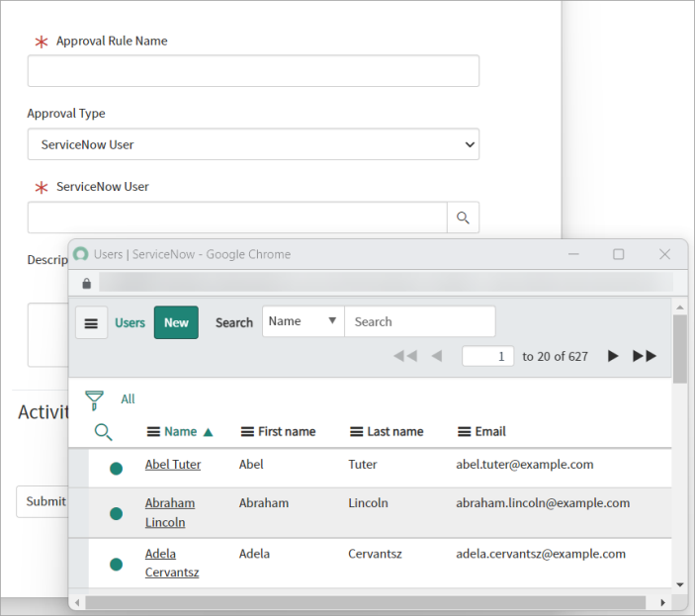
Task: Maximize the Users popup window
Action: tap(618, 254)
